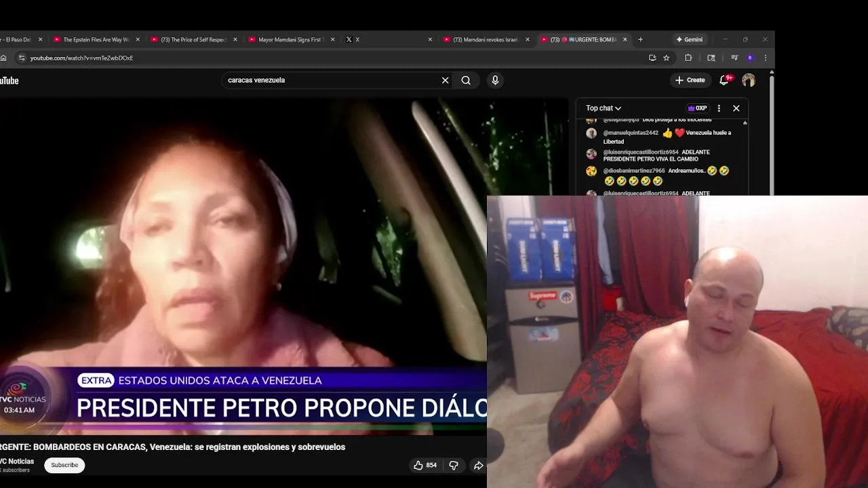This screenshot has width=868, height=488.
Task: Open install/cast icon in address bar
Action: [652, 58]
